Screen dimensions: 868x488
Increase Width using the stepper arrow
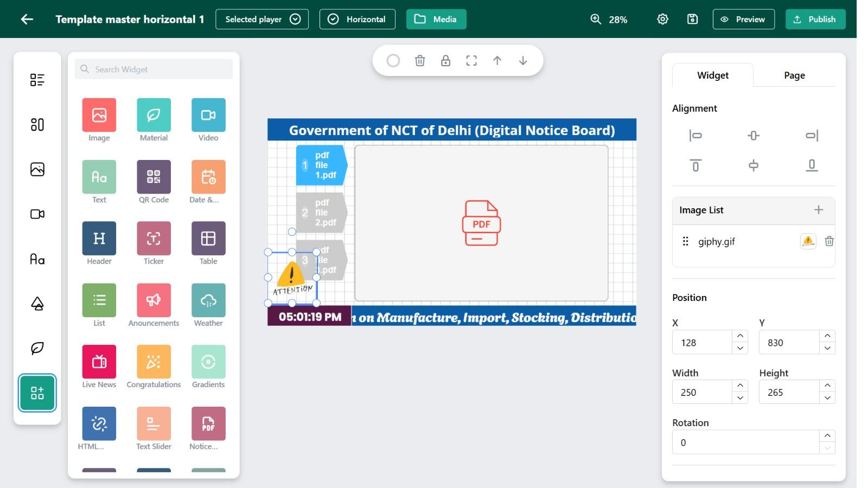(739, 386)
